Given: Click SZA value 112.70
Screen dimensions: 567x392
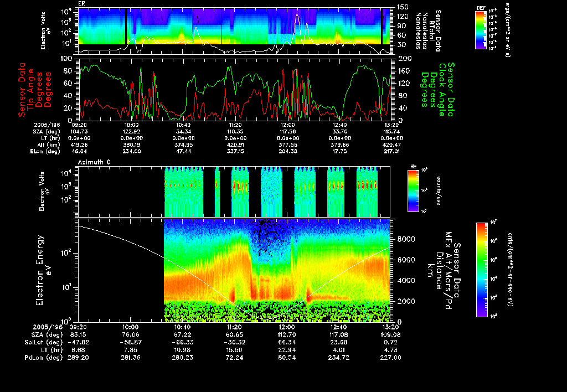Looking at the screenshot, I should point(287,335).
